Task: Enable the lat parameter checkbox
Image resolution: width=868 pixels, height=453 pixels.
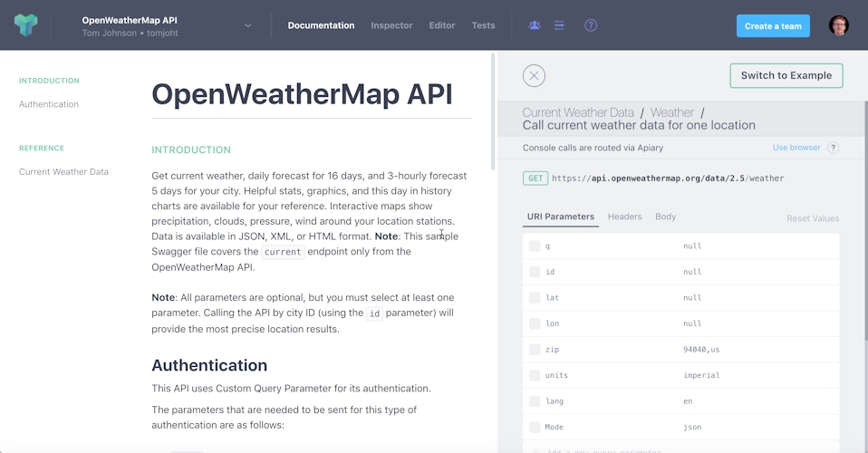Action: (535, 297)
